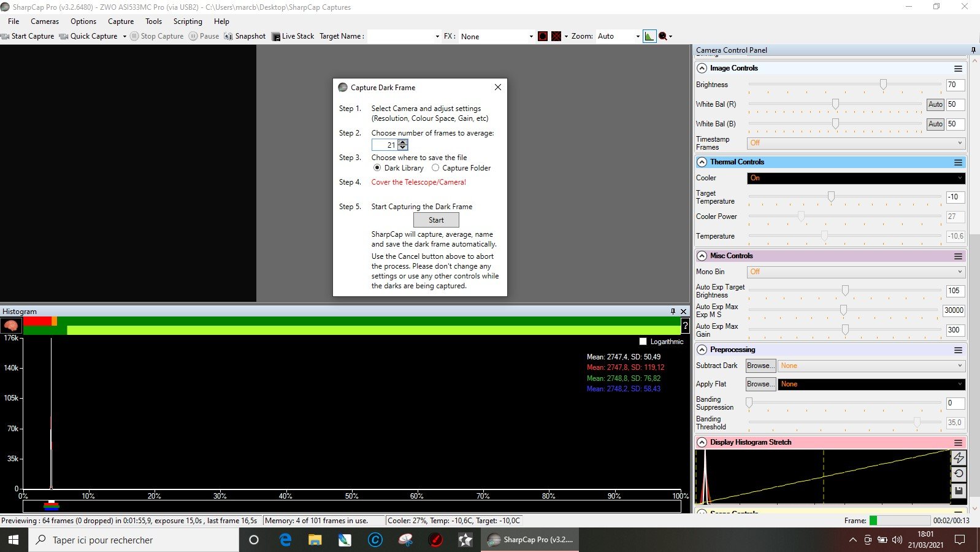Screen dimensions: 980x552
Task: Collapse the Preprocessing section
Action: coord(702,350)
